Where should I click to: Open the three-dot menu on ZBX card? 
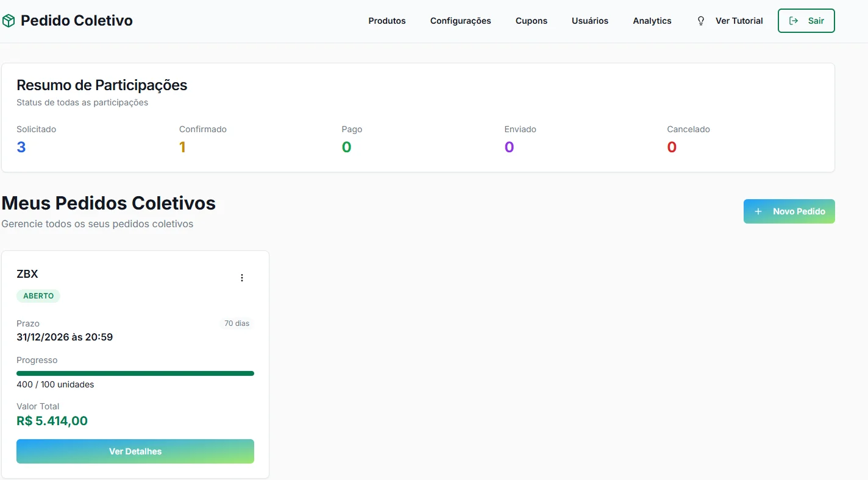coord(242,278)
